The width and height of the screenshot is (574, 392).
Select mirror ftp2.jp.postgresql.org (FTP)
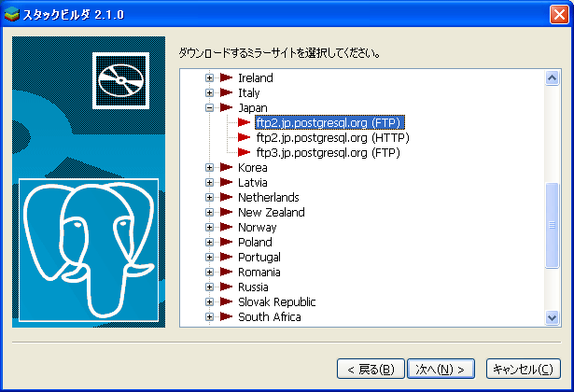coord(329,122)
